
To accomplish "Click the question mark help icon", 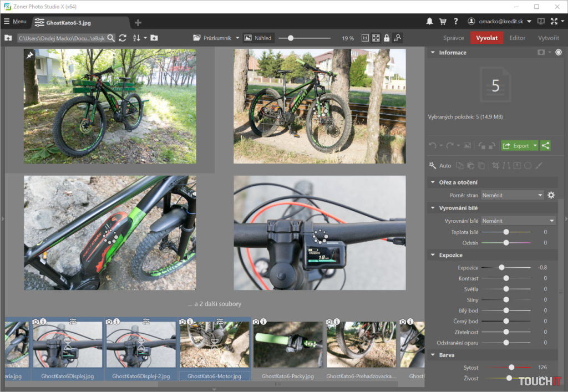I will coord(455,22).
